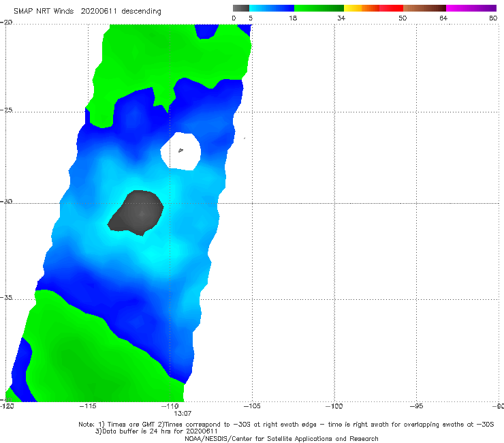Click the dark gray calm-wind patch on the map
Screen dimensions: 504x443
[137, 213]
